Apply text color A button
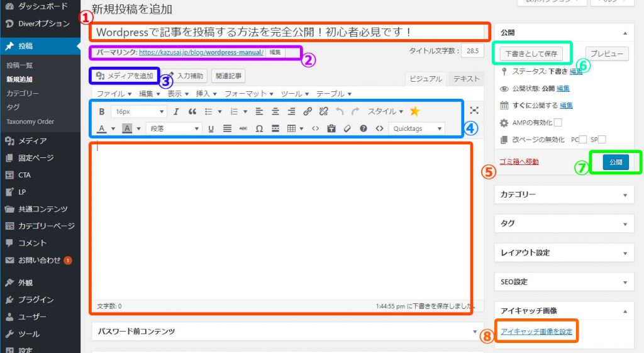 coord(101,128)
